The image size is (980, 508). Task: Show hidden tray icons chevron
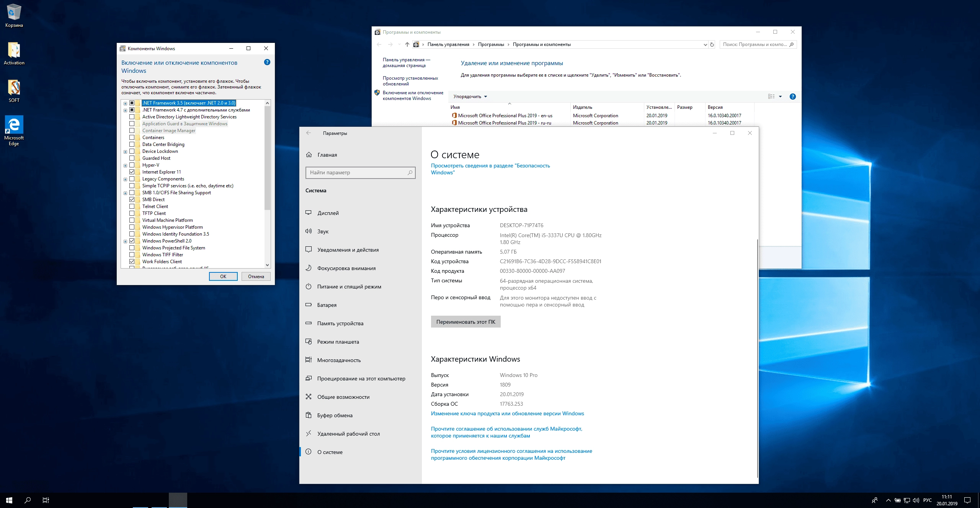click(888, 500)
